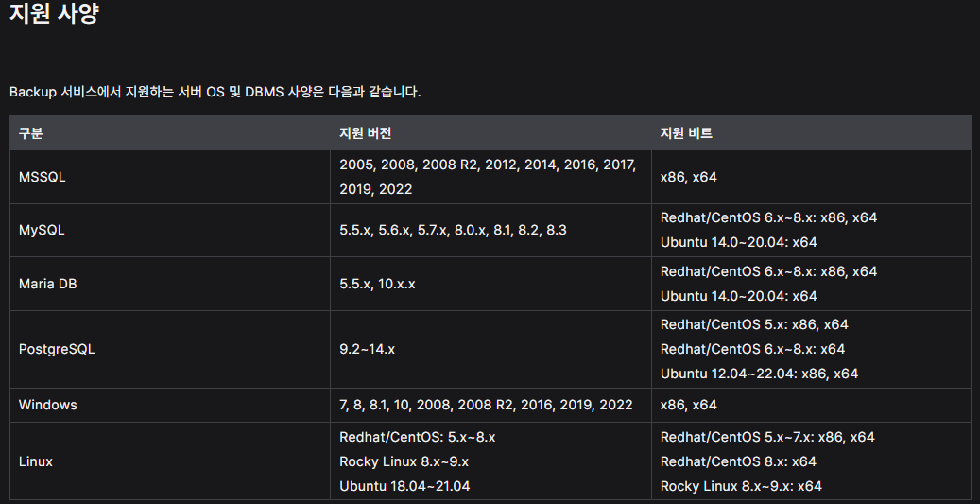Select the Maria DB row label
Viewport: 980px width, 504px height.
tap(47, 284)
